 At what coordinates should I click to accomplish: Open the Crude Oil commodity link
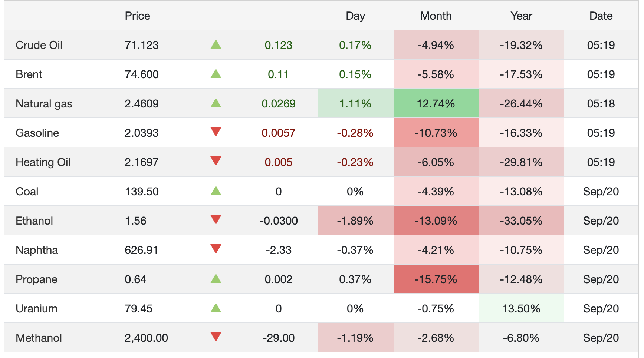pyautogui.click(x=39, y=45)
